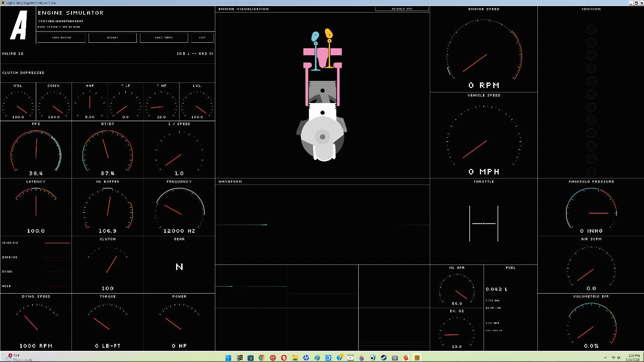Open Steam from the taskbar
Image resolution: width=644 pixels, height=362 pixels.
pos(383,357)
